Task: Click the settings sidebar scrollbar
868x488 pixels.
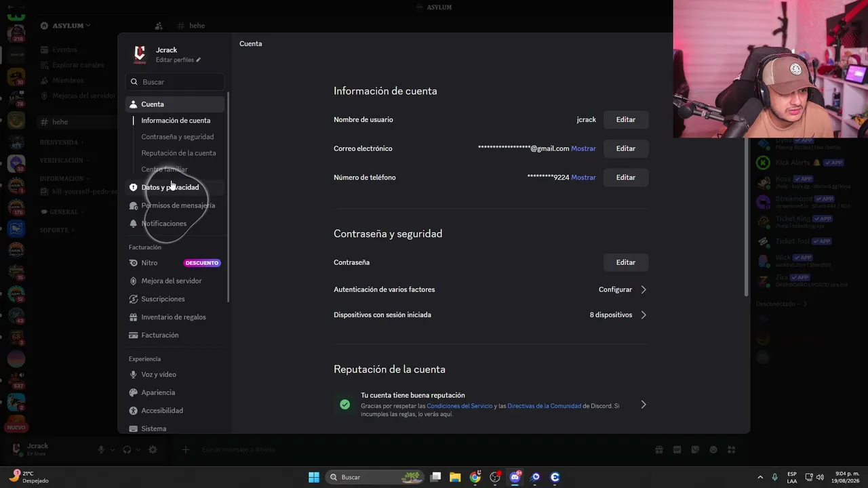Action: tap(229, 197)
